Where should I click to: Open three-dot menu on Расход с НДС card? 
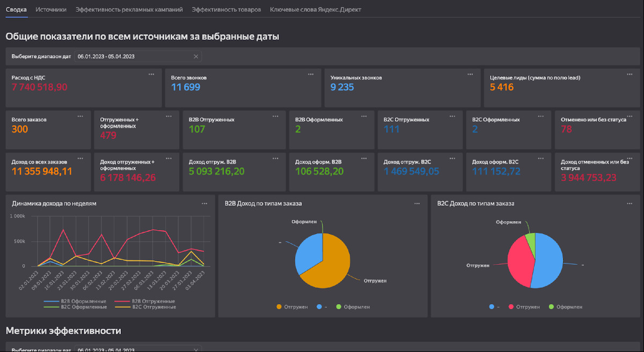[151, 74]
